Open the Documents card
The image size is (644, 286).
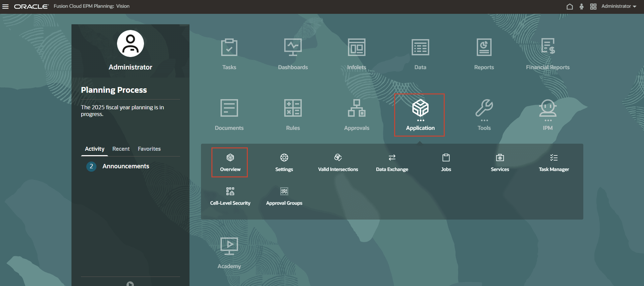click(229, 115)
